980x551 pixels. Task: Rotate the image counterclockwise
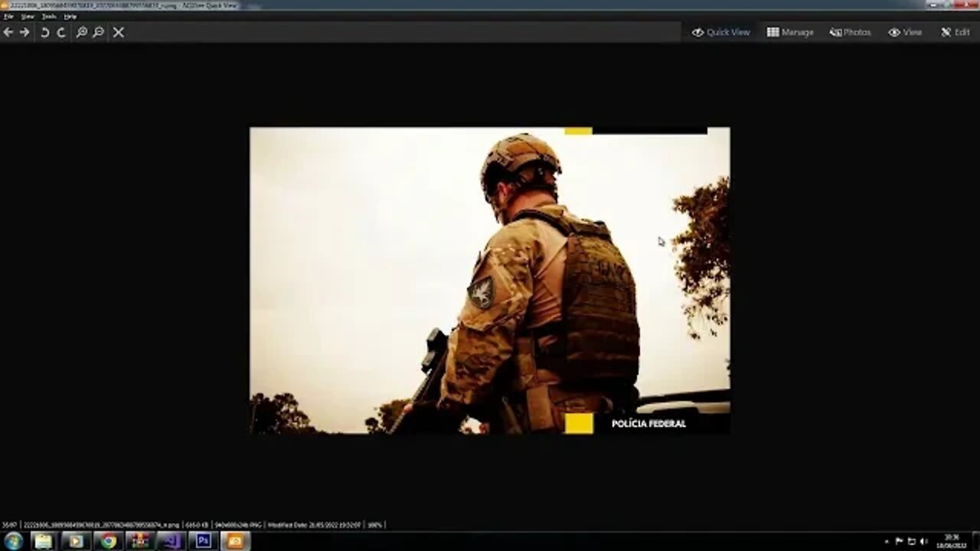click(x=44, y=32)
